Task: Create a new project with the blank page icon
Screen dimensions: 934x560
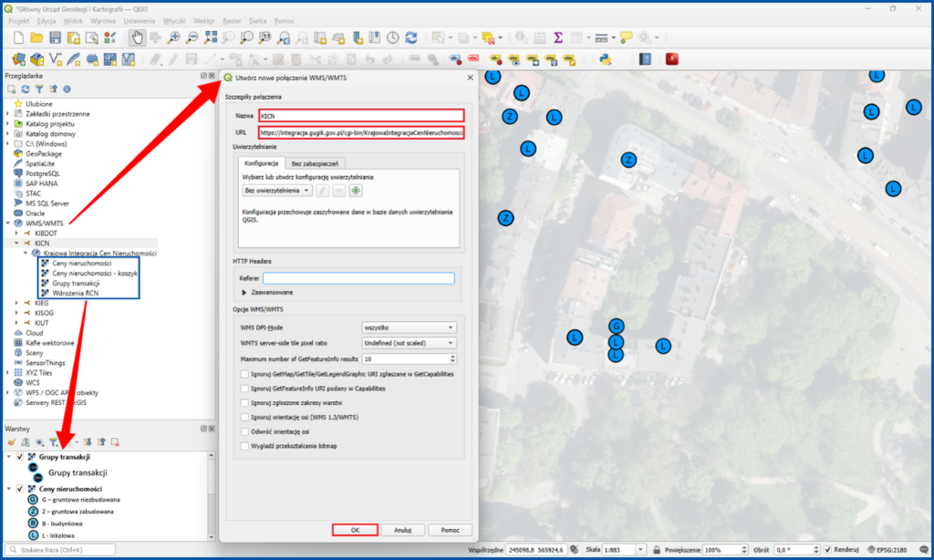Action: pyautogui.click(x=18, y=38)
